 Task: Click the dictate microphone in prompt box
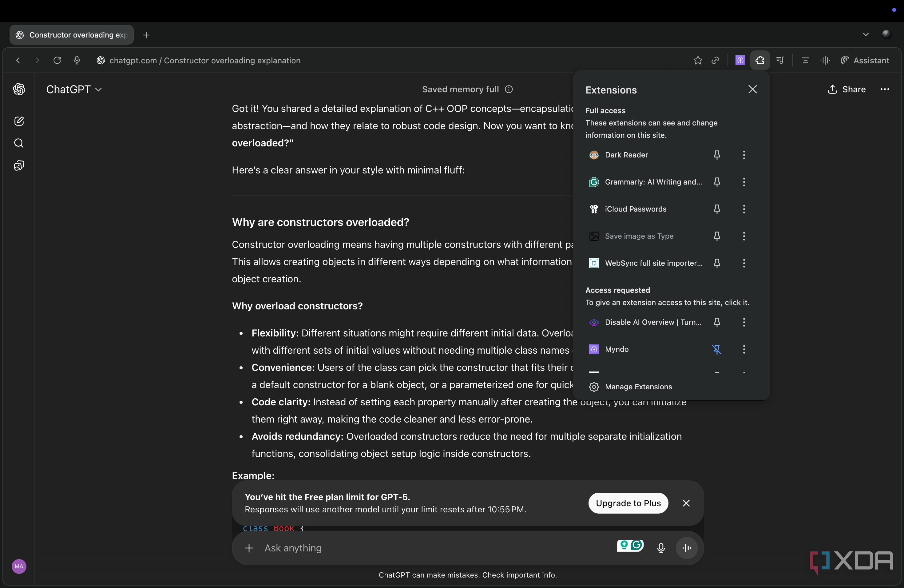point(661,548)
